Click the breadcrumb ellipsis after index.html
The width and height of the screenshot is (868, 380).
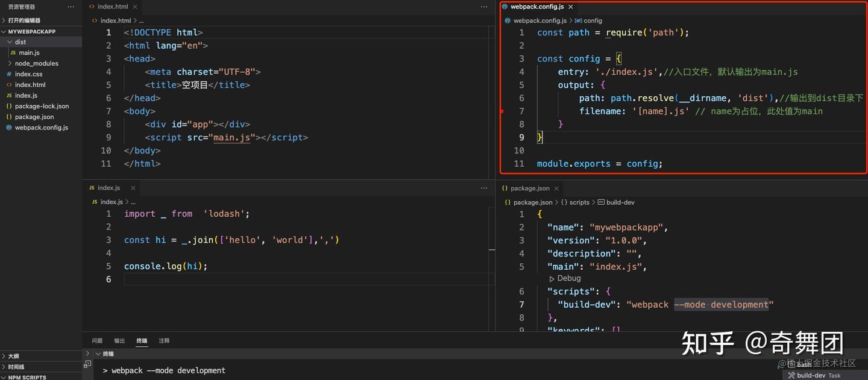pos(141,20)
